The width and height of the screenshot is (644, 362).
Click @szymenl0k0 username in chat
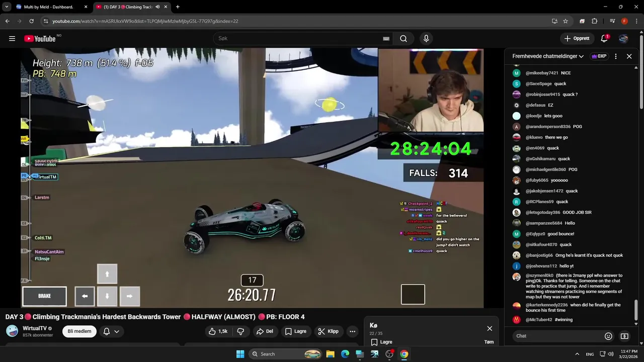(x=539, y=276)
